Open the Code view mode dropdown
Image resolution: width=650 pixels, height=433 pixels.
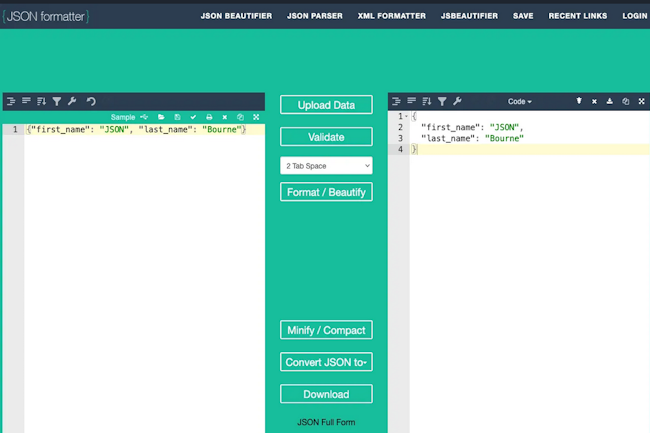click(x=519, y=101)
